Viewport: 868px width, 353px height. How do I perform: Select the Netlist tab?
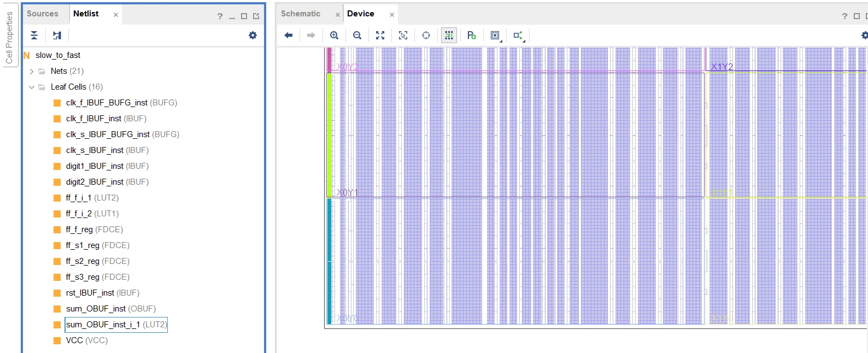click(x=86, y=14)
